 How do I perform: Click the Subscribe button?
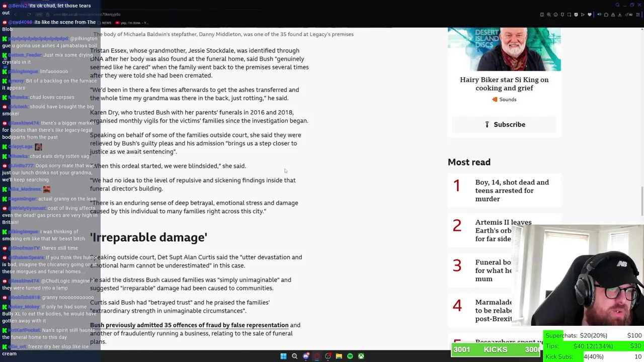[504, 124]
